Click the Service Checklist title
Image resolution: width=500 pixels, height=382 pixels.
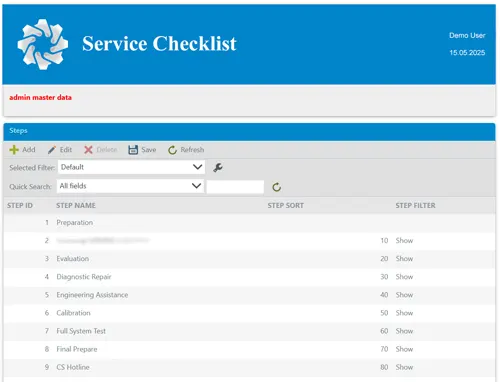tap(159, 44)
